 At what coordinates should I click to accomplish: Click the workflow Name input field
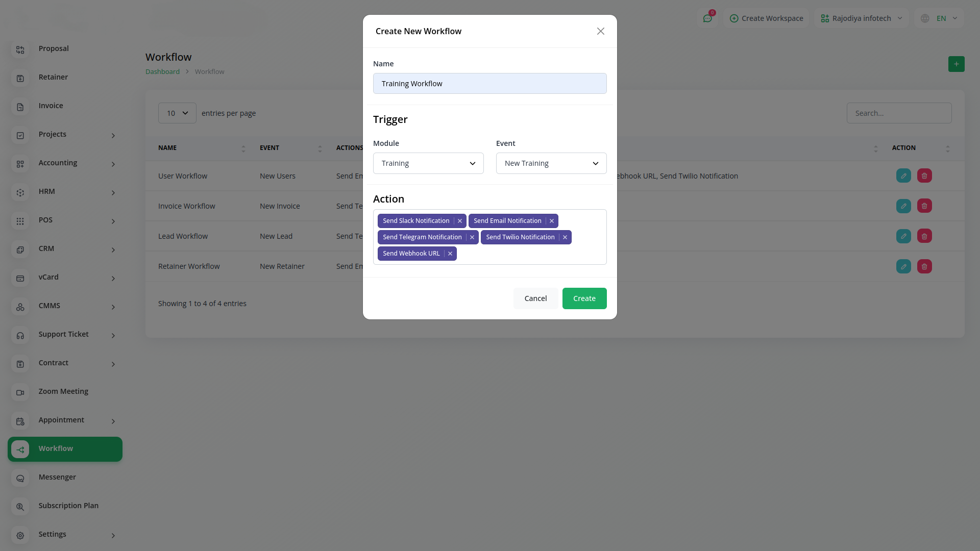tap(490, 84)
